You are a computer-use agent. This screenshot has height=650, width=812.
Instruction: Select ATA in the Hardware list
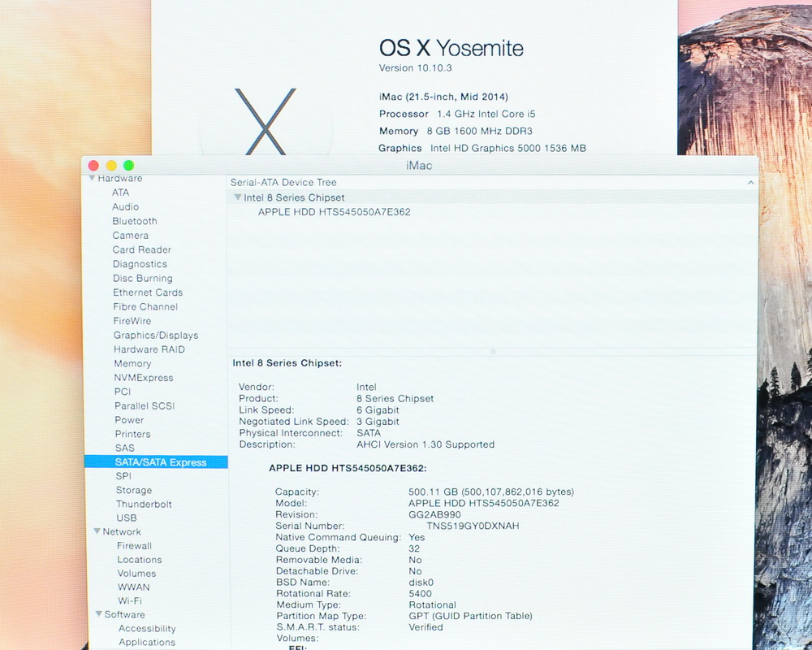click(x=121, y=193)
